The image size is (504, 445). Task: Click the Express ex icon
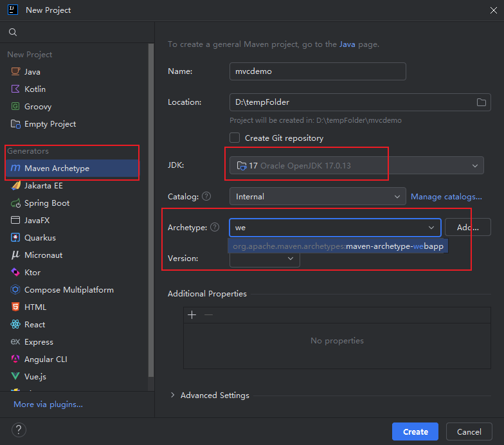15,341
